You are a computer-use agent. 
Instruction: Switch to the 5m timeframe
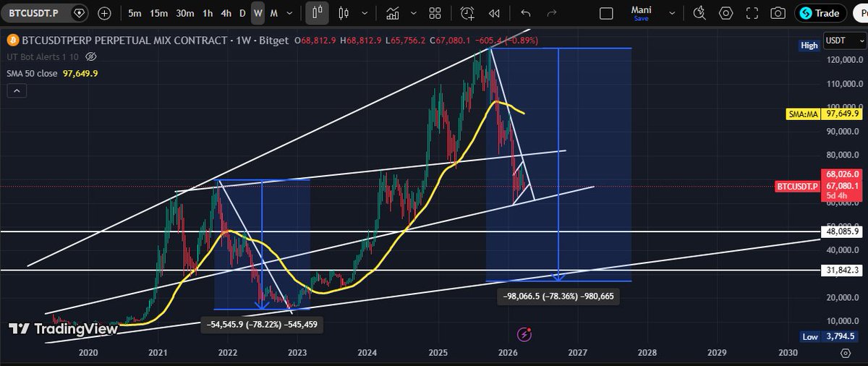pyautogui.click(x=135, y=13)
